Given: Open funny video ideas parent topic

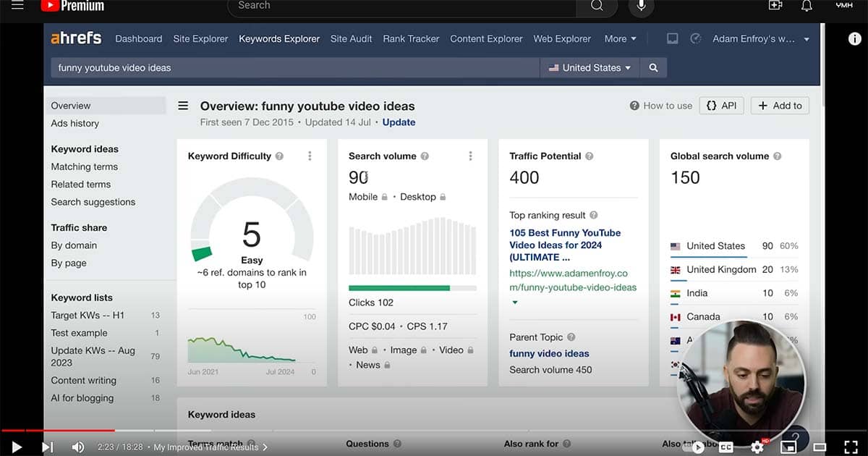Looking at the screenshot, I should 549,354.
